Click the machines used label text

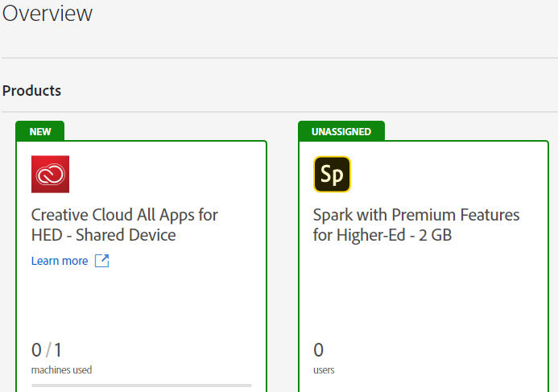(x=61, y=370)
